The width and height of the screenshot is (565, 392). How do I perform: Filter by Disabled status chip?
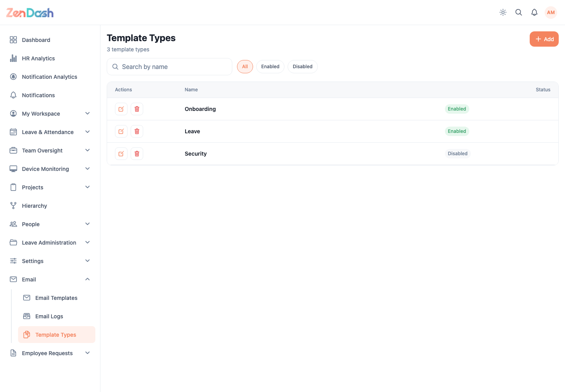pos(303,67)
